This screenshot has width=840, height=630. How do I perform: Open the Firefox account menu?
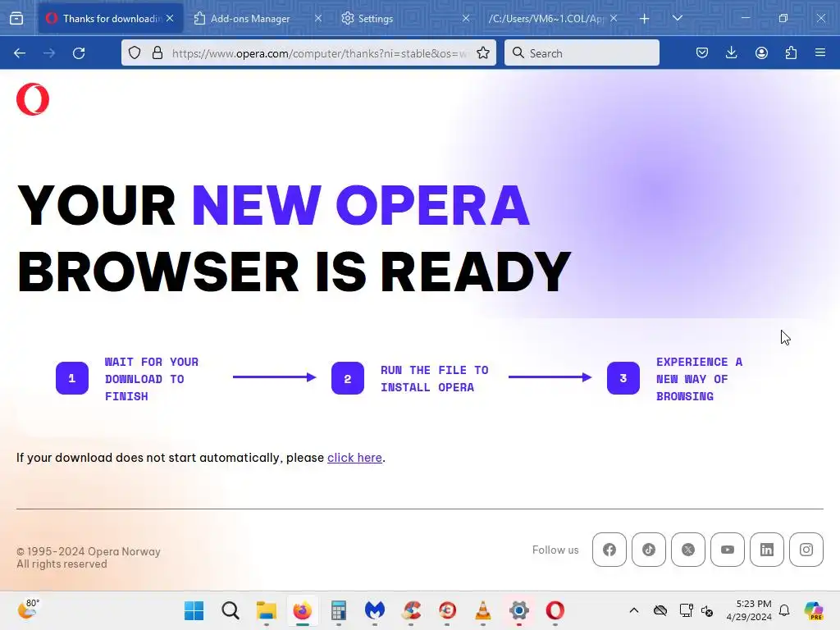pos(761,53)
